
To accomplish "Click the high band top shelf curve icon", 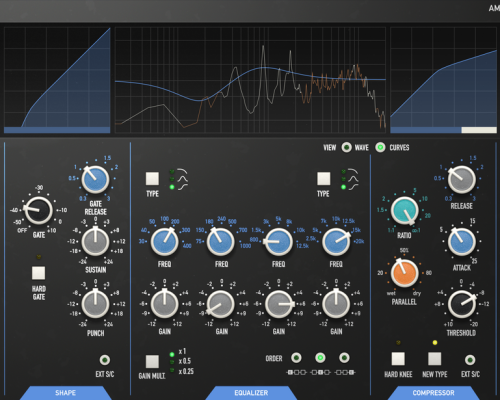I will pyautogui.click(x=353, y=172).
